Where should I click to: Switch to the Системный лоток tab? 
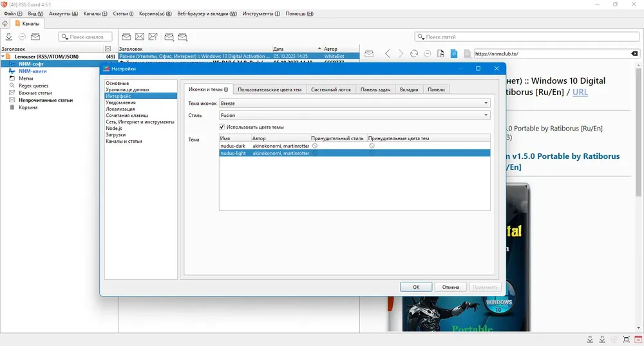point(330,89)
